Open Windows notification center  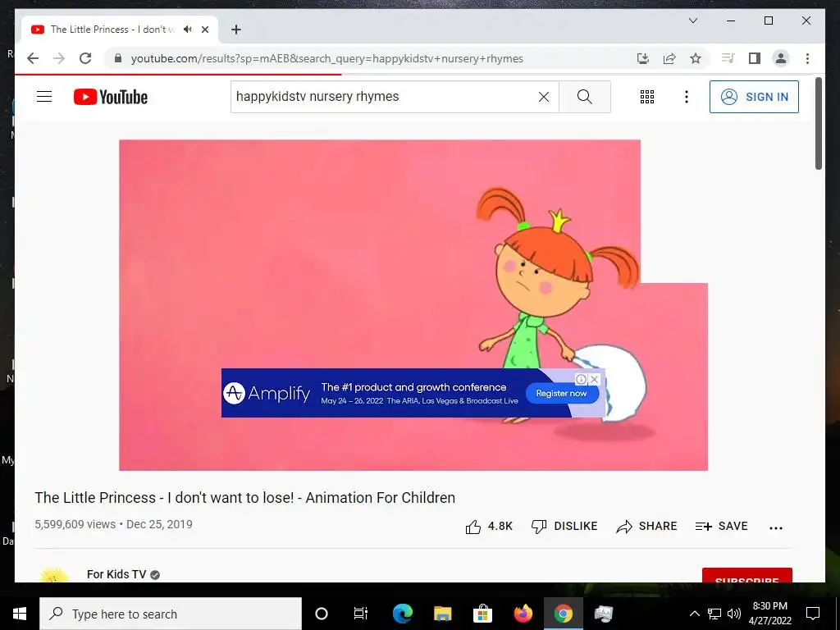(x=813, y=614)
